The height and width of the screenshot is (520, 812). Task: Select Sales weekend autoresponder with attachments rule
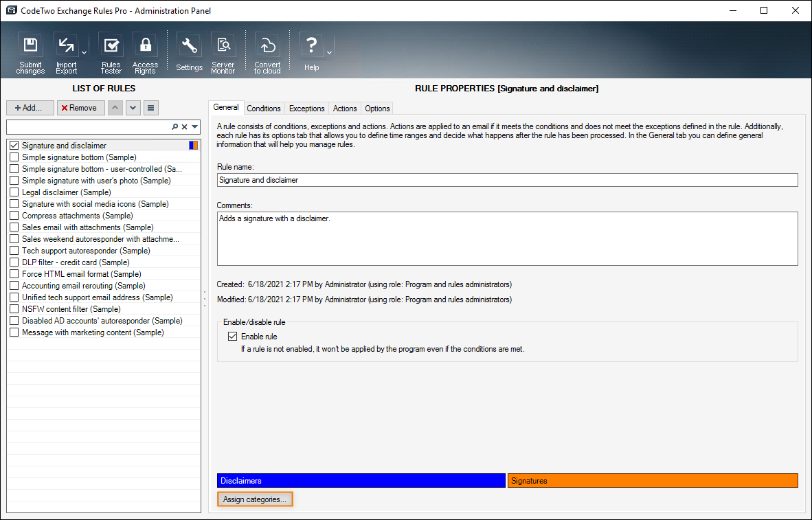pyautogui.click(x=104, y=239)
